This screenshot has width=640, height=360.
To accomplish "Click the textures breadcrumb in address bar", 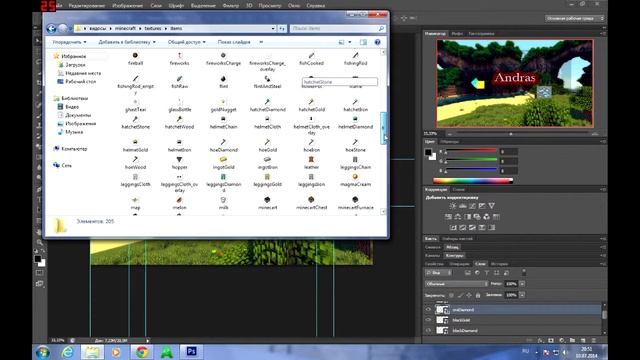I will tap(153, 29).
